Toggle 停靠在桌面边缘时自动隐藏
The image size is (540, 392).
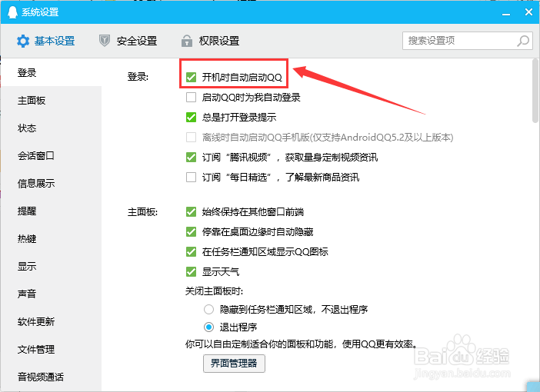coord(191,231)
